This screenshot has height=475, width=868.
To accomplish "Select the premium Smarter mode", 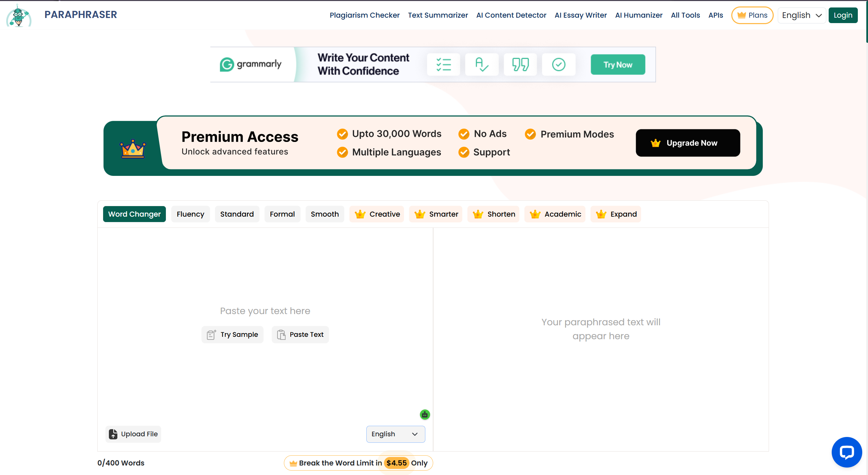I will (x=436, y=214).
